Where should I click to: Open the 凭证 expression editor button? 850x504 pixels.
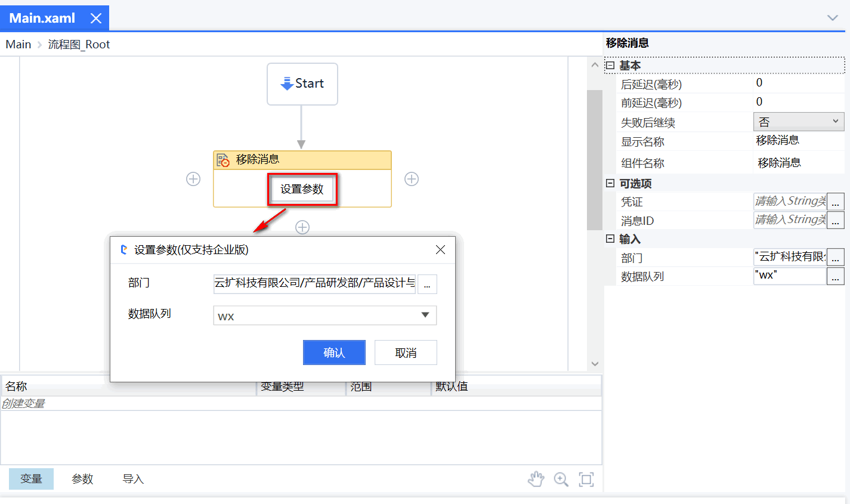[x=836, y=202]
